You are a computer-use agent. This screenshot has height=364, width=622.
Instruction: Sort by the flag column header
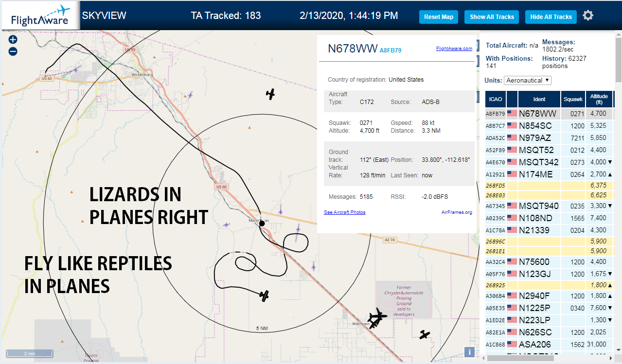(x=512, y=99)
